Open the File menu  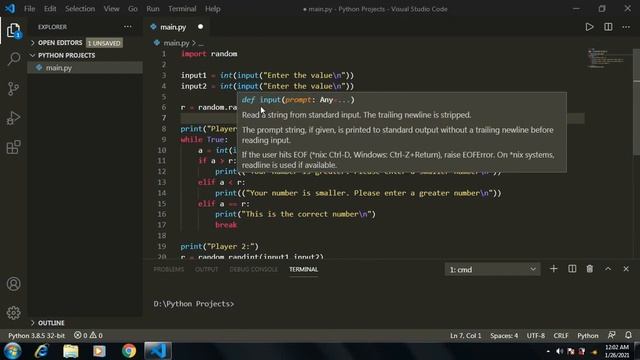(x=29, y=9)
